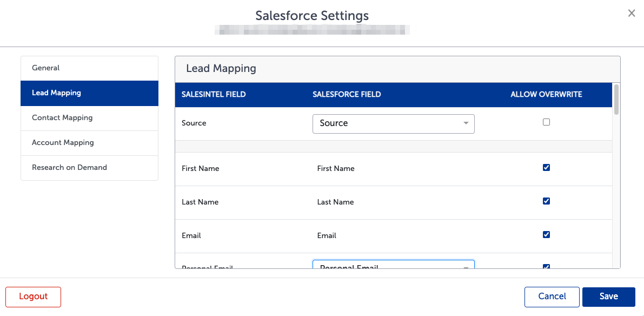Click the mapping table scrollbar thumb
This screenshot has width=644, height=316.
coord(616,99)
